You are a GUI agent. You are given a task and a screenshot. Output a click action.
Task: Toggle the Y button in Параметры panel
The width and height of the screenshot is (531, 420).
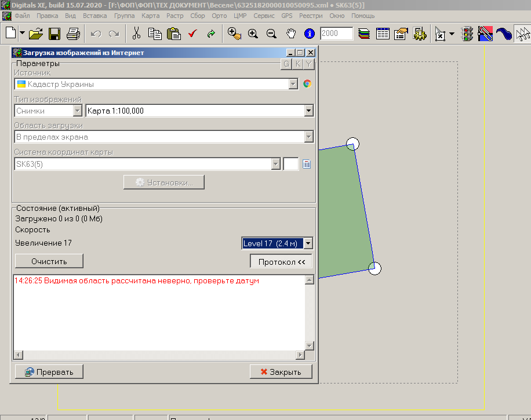309,64
